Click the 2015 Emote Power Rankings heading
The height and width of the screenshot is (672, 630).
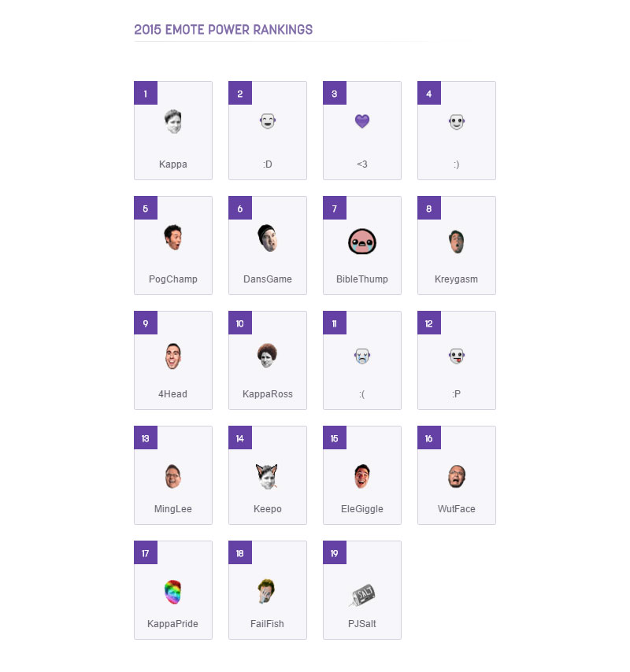click(x=224, y=30)
